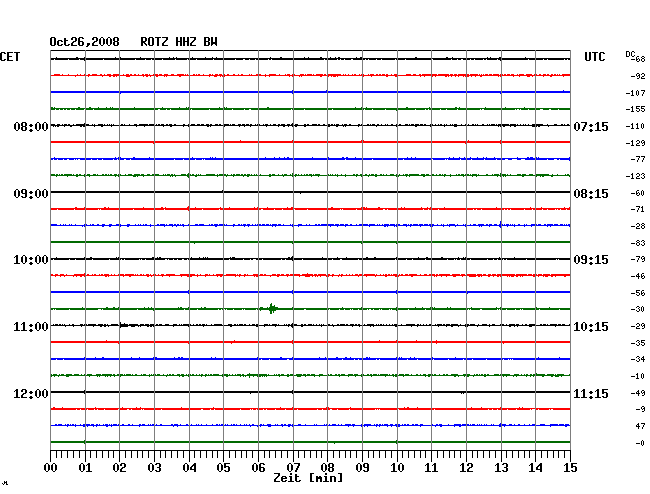Click minute axis tick label "07"
This screenshot has height=494, width=650.
(x=293, y=468)
